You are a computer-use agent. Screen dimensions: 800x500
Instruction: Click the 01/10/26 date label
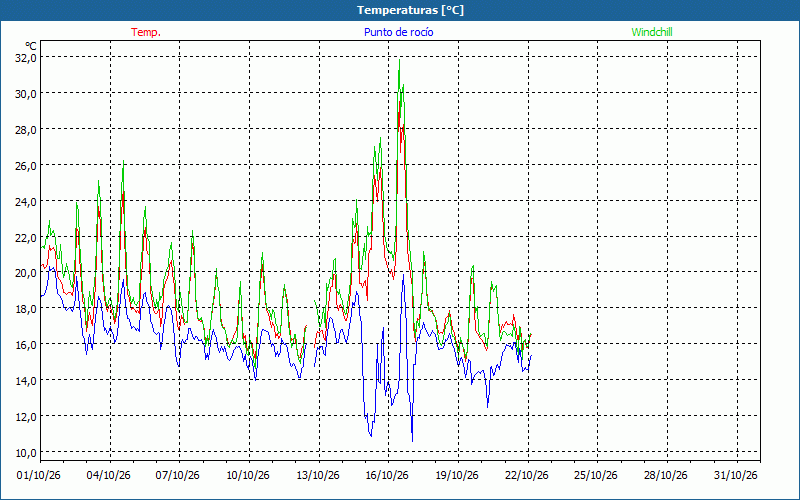point(38,475)
